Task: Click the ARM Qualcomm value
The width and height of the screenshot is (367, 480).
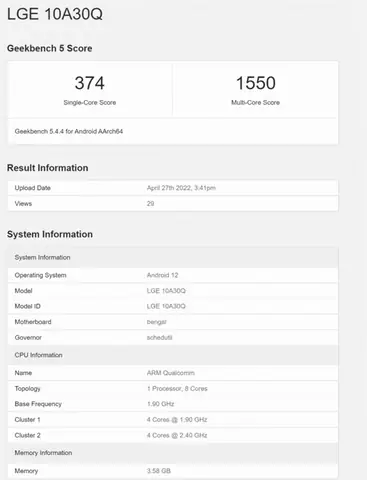Action: click(x=171, y=373)
